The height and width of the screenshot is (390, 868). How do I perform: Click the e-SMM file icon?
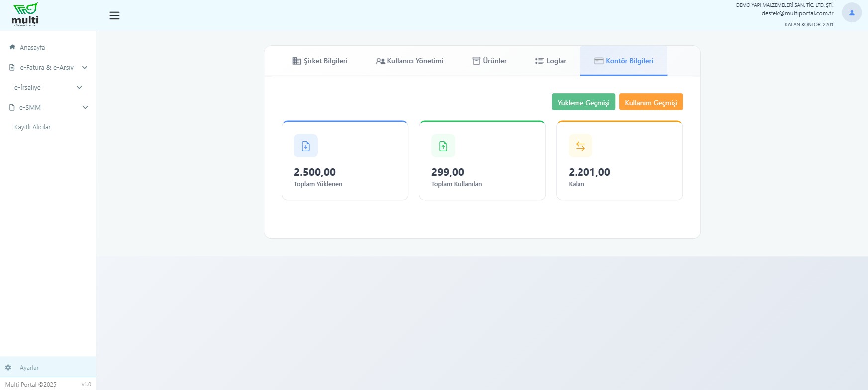(12, 107)
